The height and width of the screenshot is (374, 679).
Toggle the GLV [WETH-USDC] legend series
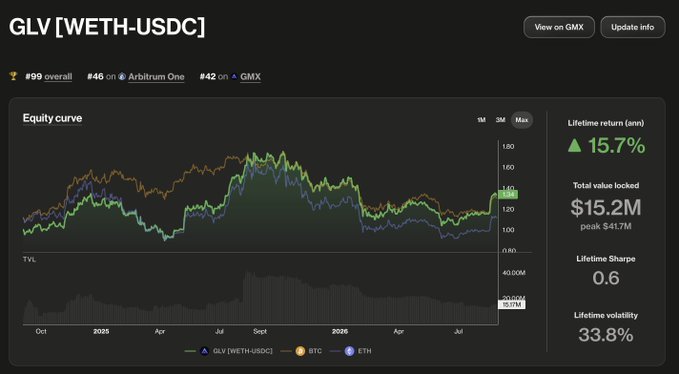(228, 351)
